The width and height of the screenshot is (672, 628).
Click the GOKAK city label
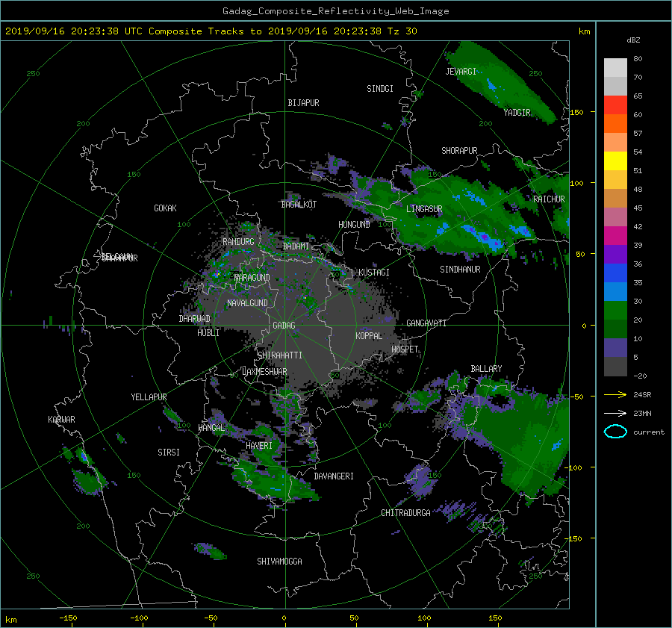(x=166, y=208)
